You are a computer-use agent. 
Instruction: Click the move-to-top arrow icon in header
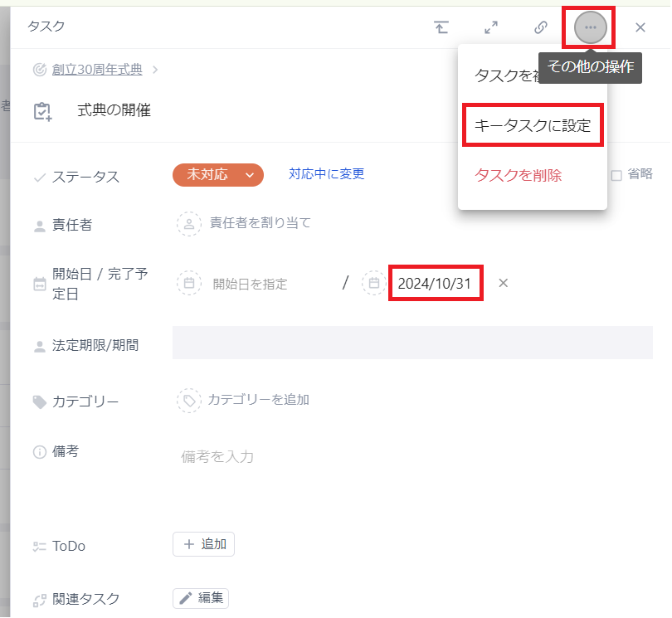click(441, 27)
